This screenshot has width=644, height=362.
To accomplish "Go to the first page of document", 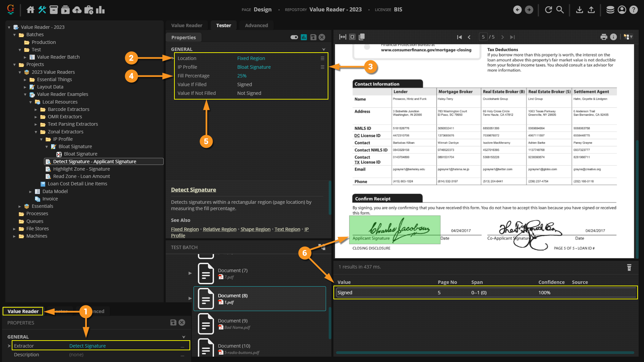I will click(459, 37).
